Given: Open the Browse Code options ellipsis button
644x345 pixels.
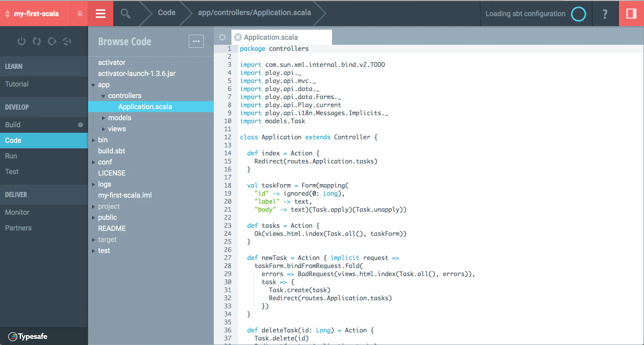Looking at the screenshot, I should click(196, 41).
